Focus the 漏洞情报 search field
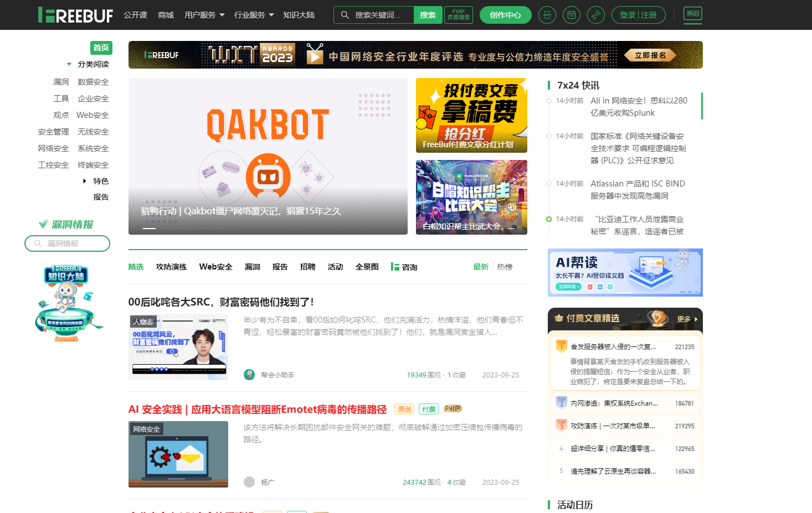The width and height of the screenshot is (812, 513). point(68,243)
